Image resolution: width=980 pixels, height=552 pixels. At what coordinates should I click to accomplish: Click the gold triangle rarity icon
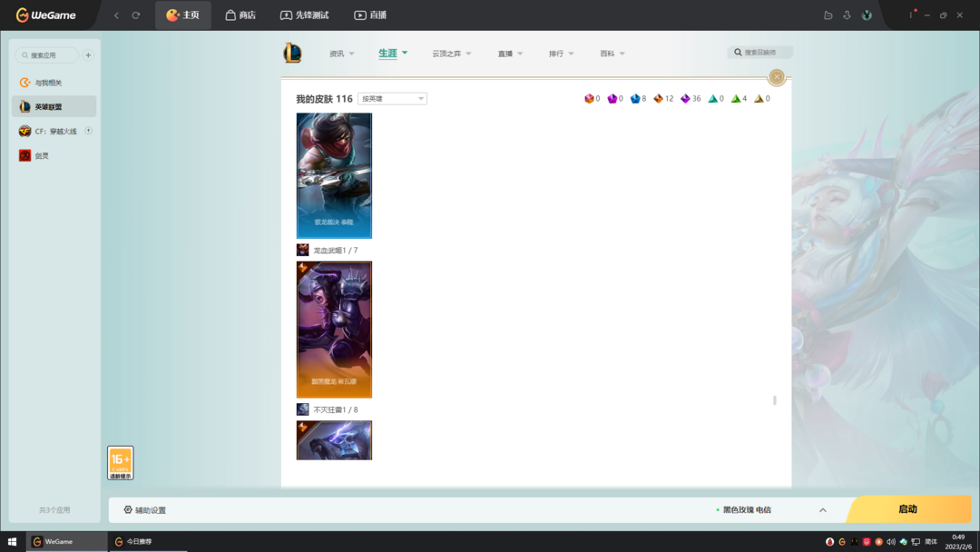pos(759,99)
